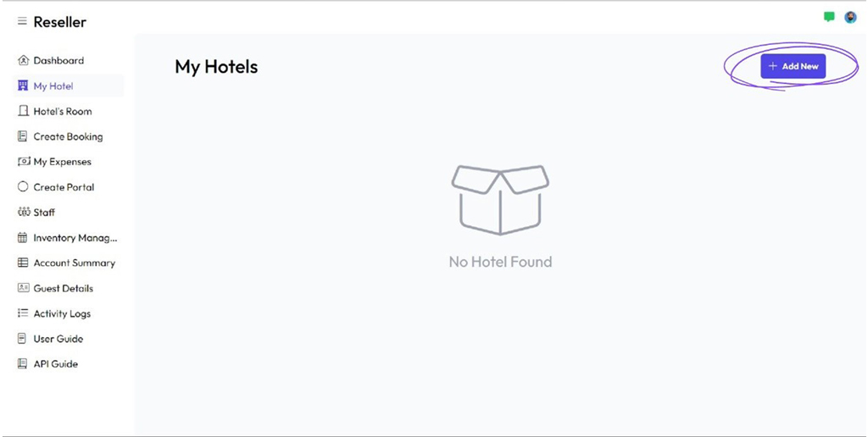The height and width of the screenshot is (437, 868).
Task: Click the empty box No Hotel illustration
Action: coord(500,198)
